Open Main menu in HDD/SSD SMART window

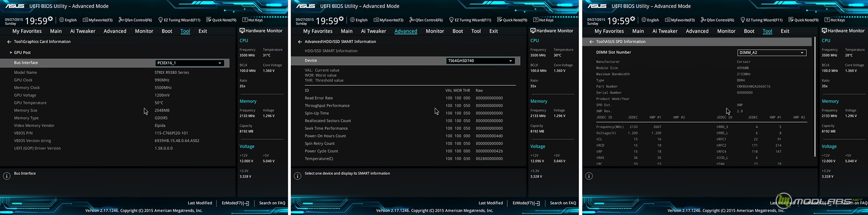347,31
